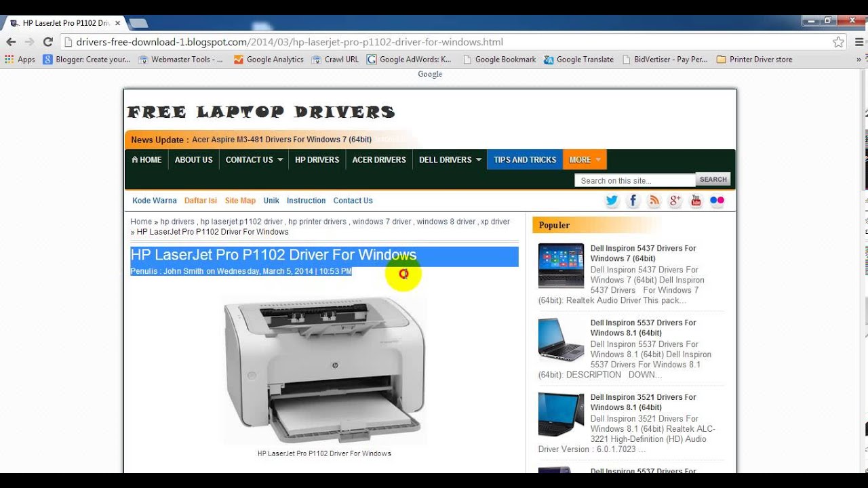Click the HP LaserJet Pro P1102 article title
This screenshot has width=868, height=488.
coord(273,255)
